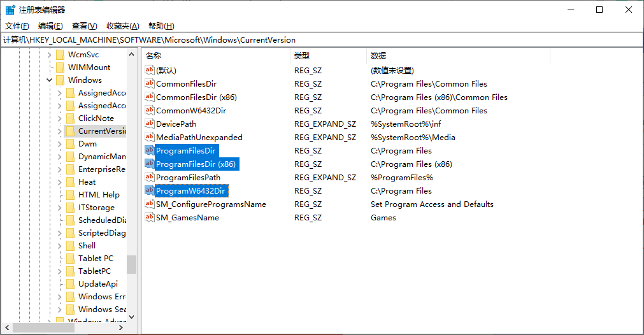
Task: Click the folder icon of CurrentVersion key
Action: [70, 131]
